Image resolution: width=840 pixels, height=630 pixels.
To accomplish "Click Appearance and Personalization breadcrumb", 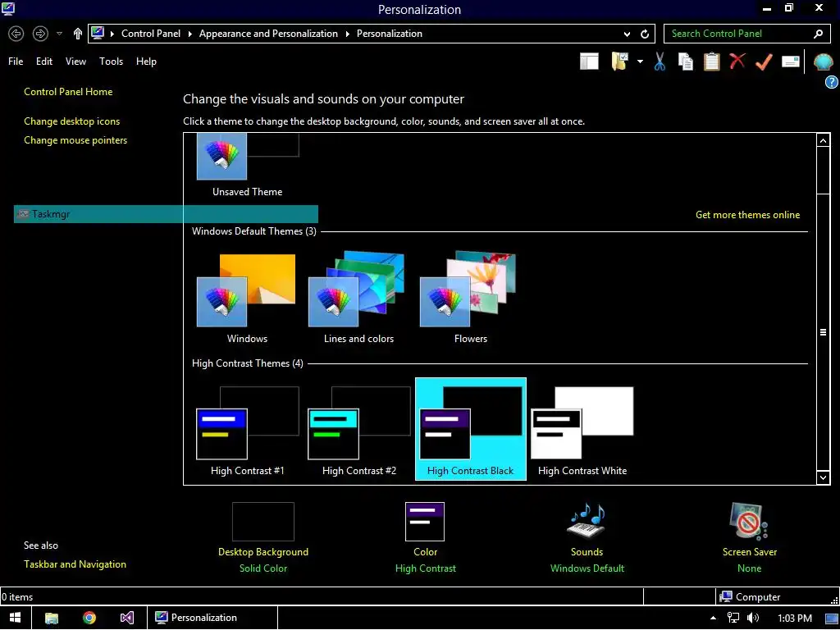I will (268, 34).
